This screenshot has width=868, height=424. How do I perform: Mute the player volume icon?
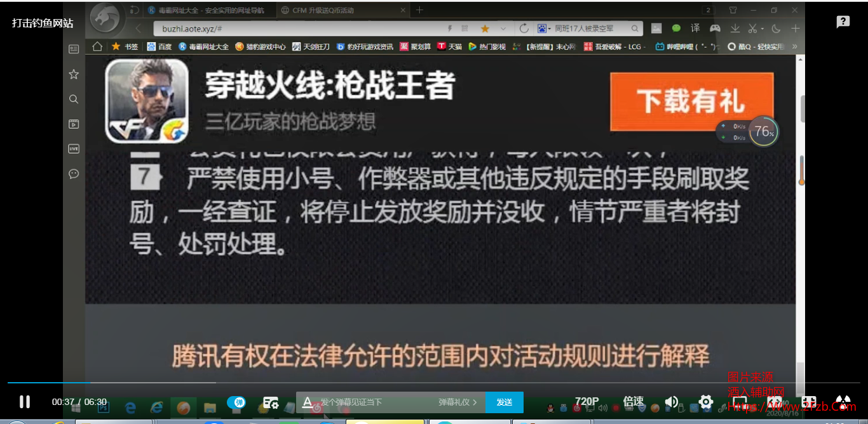tap(672, 402)
